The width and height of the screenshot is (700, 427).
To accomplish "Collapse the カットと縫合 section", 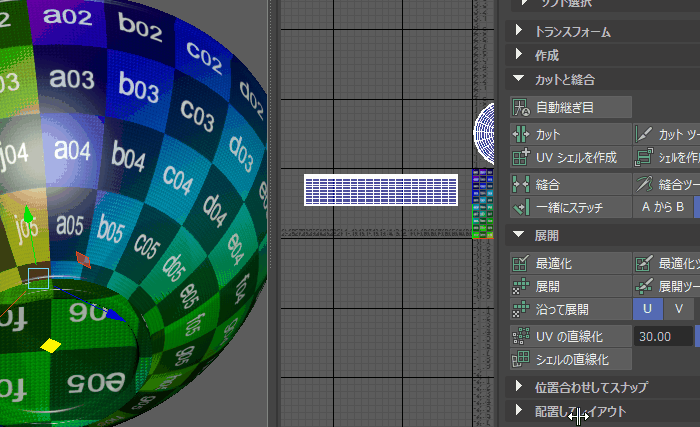I will point(518,78).
